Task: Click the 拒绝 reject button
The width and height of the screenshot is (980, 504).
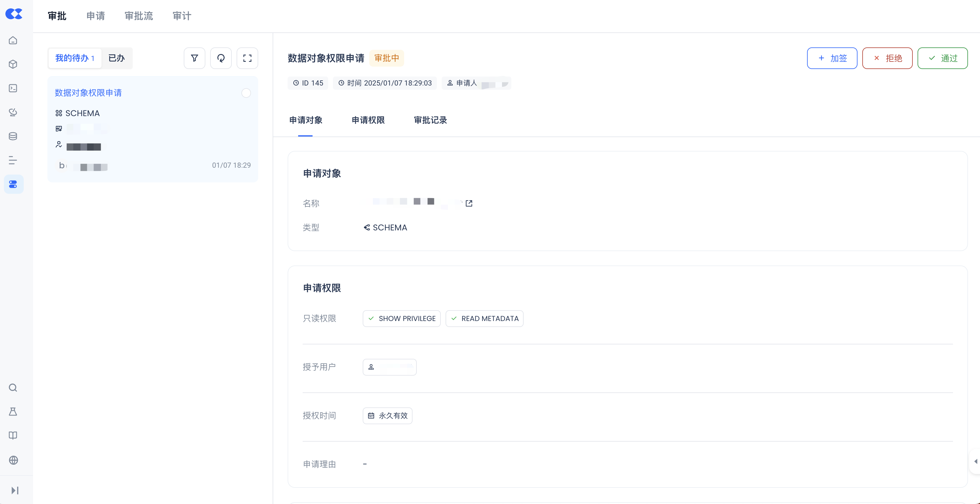Action: [887, 58]
